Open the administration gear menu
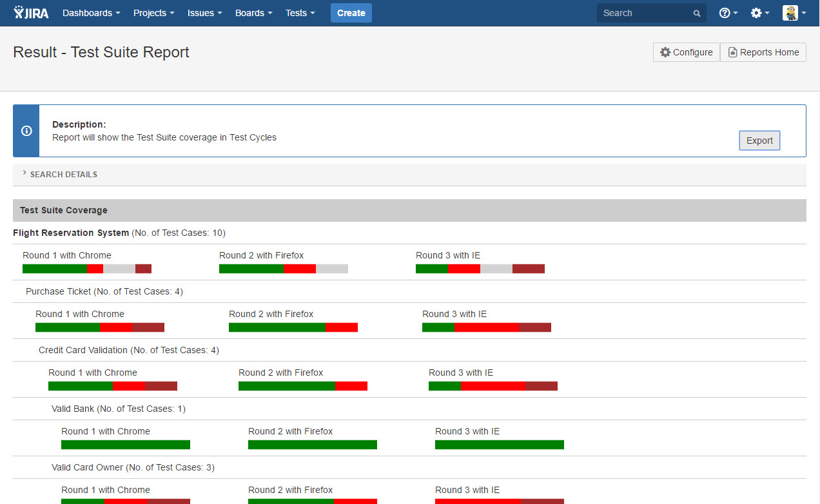 [x=759, y=13]
